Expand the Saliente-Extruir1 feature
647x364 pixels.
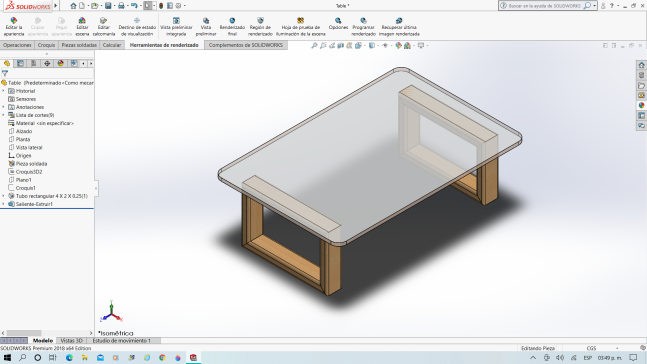click(x=3, y=204)
